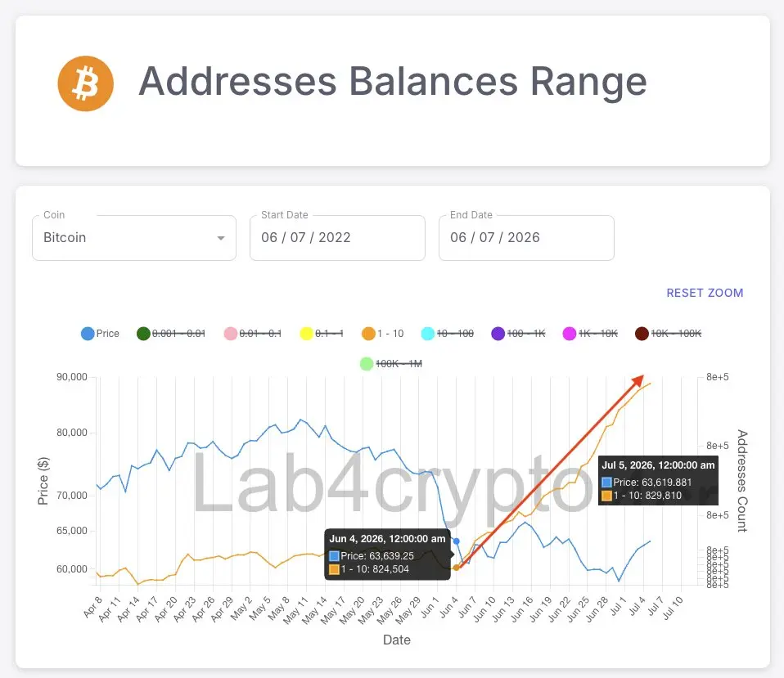Edit the Start Date field
The image size is (784, 678).
(337, 238)
